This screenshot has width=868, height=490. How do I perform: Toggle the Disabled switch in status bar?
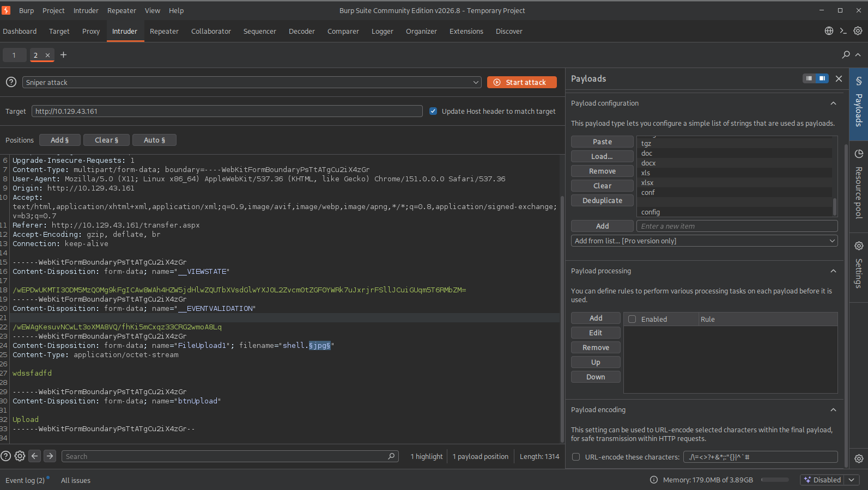[x=823, y=480]
